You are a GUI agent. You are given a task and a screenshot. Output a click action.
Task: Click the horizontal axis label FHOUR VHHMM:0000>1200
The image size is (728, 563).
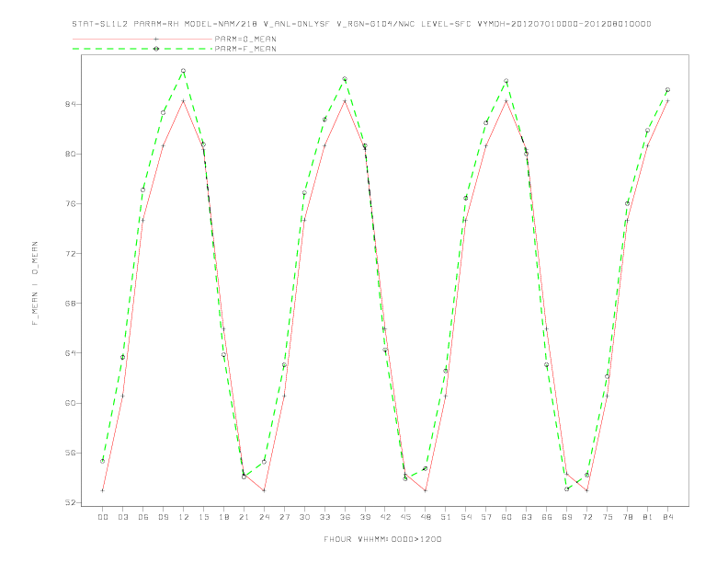coord(382,539)
